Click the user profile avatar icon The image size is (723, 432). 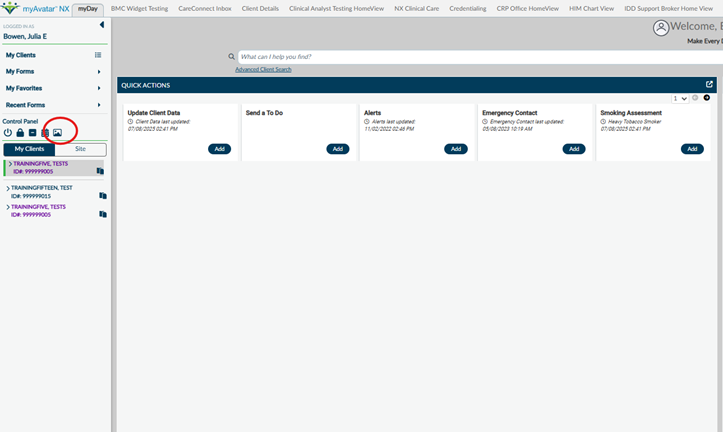[660, 28]
